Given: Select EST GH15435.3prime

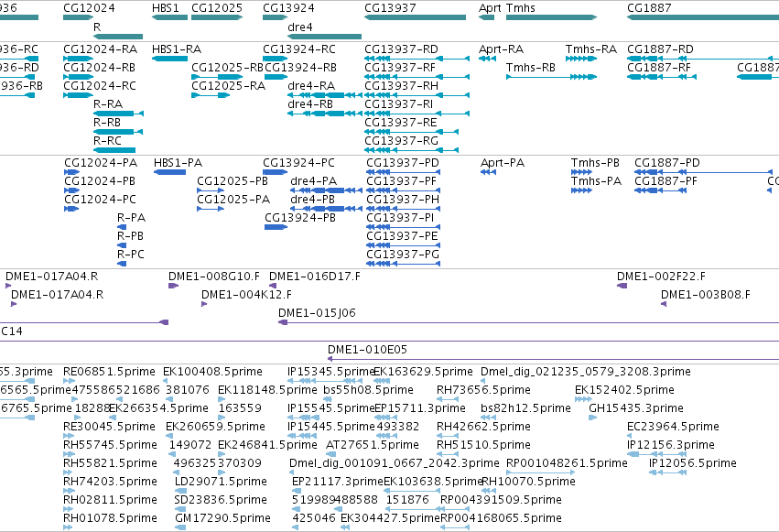Looking at the screenshot, I should tap(592, 418).
